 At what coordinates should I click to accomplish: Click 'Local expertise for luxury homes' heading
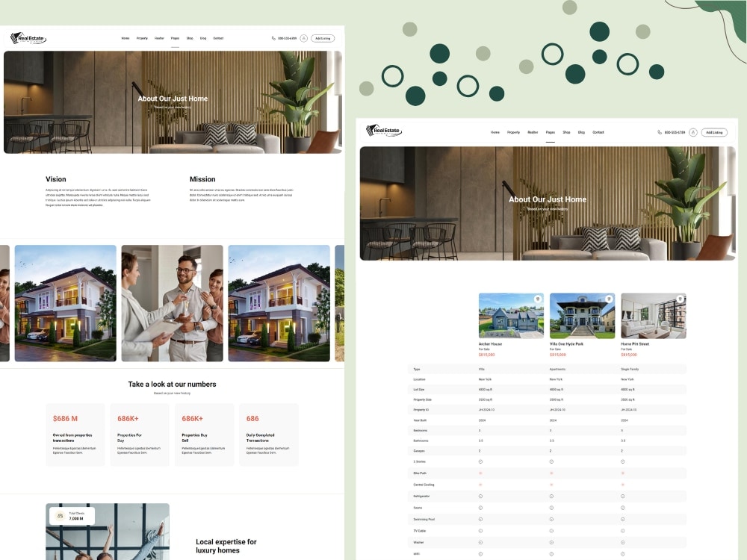pyautogui.click(x=226, y=546)
